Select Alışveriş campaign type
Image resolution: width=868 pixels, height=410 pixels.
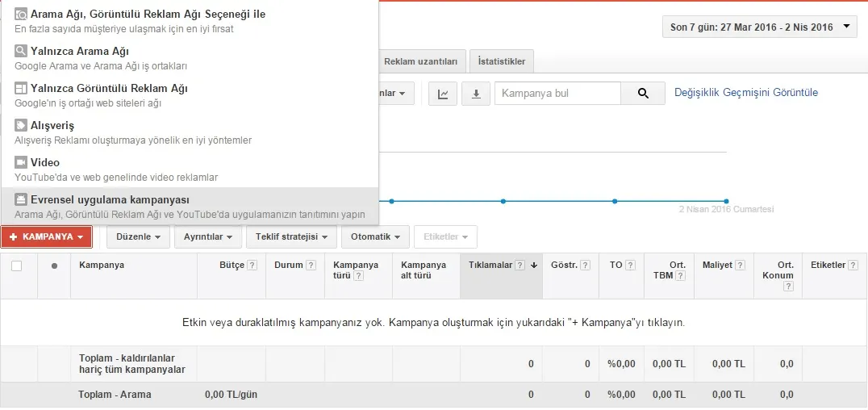190,132
